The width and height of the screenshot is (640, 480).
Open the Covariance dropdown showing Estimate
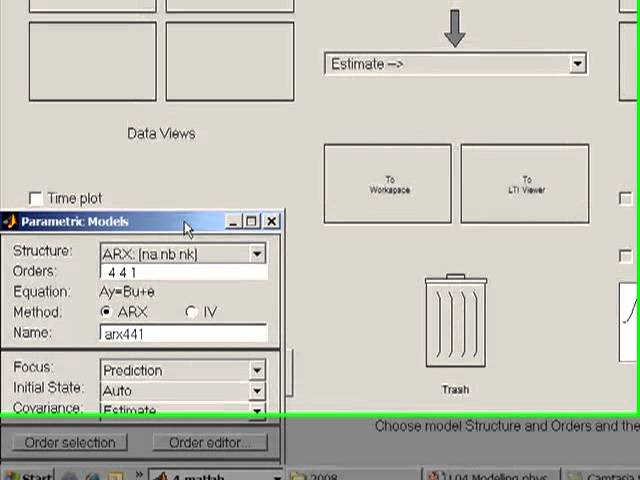[x=183, y=410]
